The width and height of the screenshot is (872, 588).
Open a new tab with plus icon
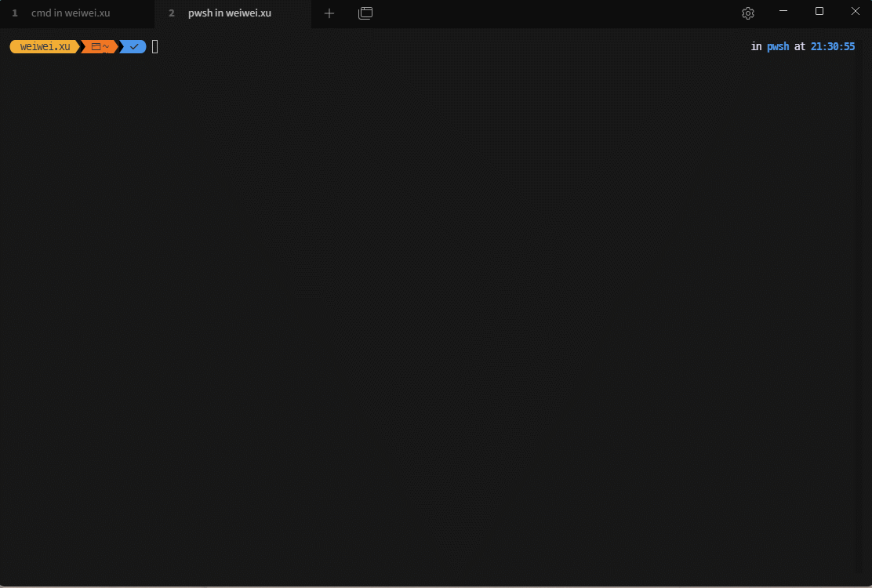click(x=329, y=13)
